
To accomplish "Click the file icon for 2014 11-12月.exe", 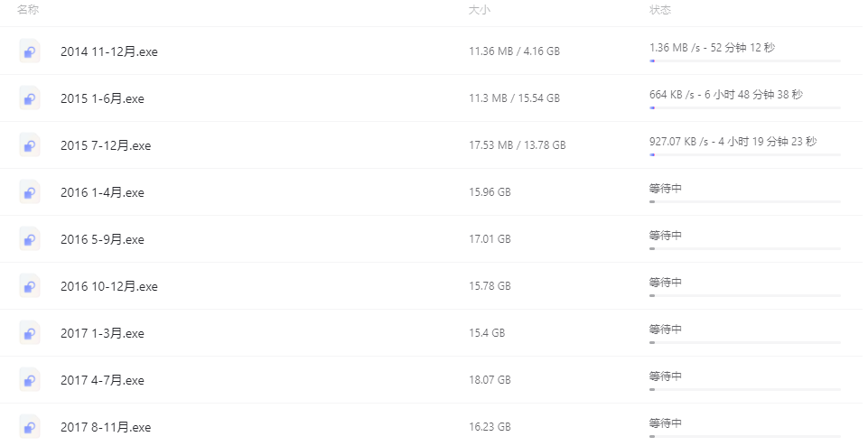I will point(29,51).
